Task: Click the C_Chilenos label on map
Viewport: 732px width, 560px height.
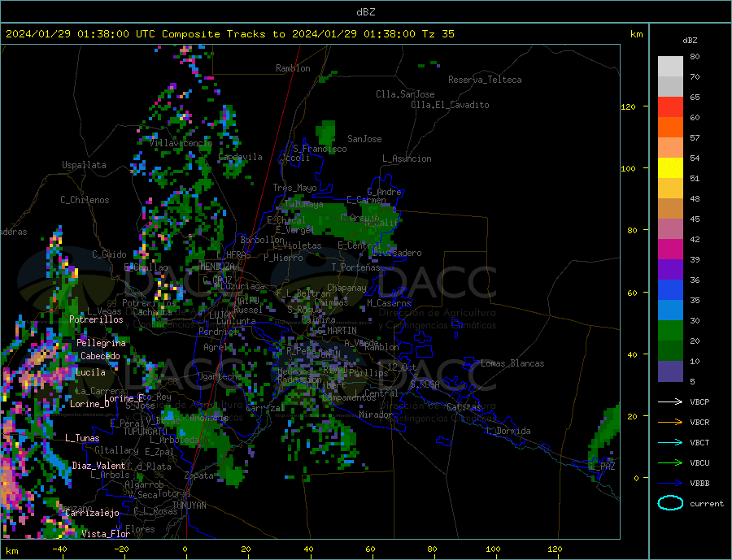Action: point(85,200)
